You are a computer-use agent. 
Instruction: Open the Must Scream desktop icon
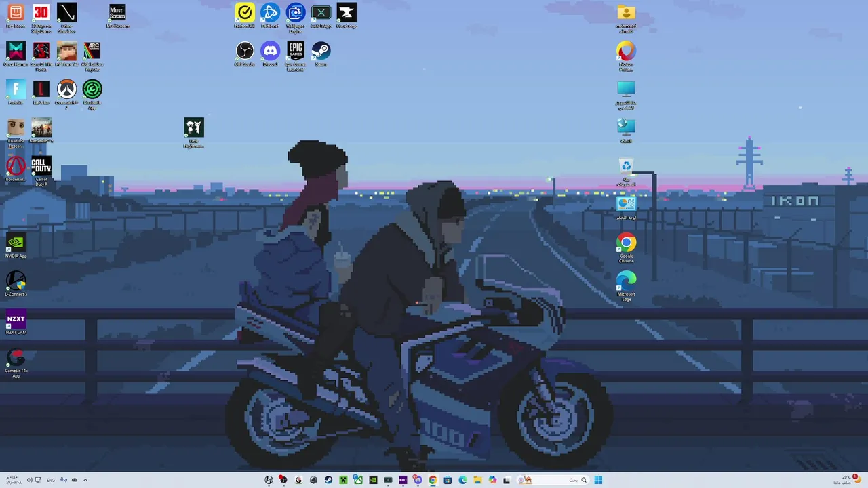pos(117,16)
